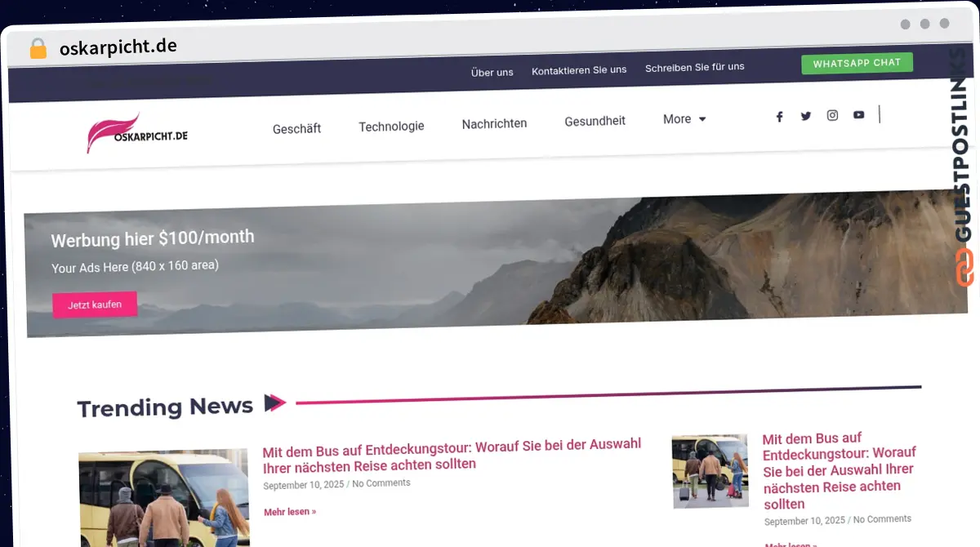Click Mehr lesen under main article
This screenshot has height=547, width=980.
point(290,512)
